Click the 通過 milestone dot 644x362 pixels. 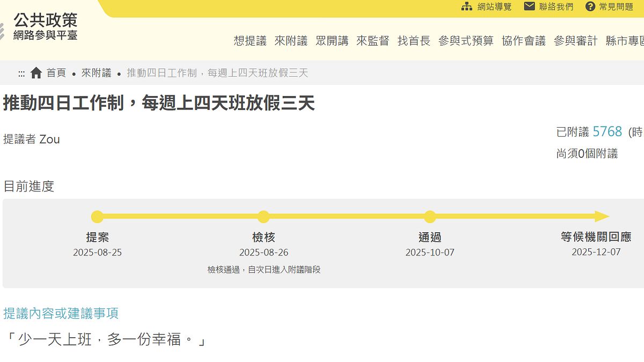click(429, 217)
